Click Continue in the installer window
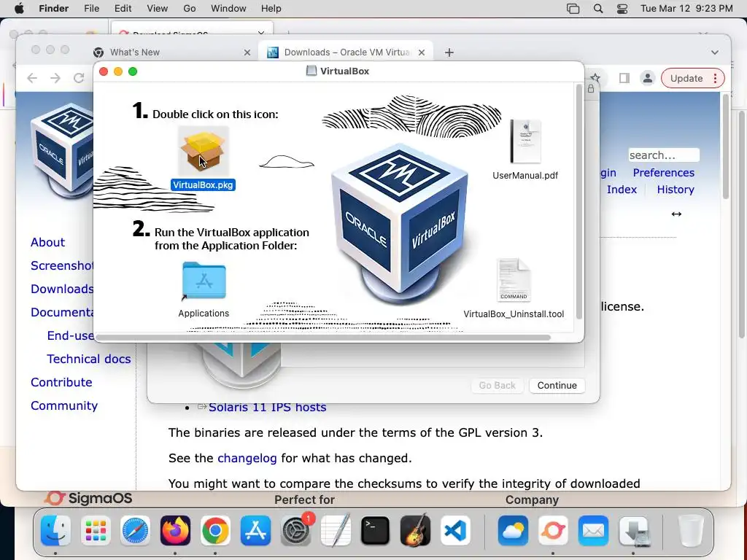Image resolution: width=747 pixels, height=560 pixels. (x=557, y=385)
